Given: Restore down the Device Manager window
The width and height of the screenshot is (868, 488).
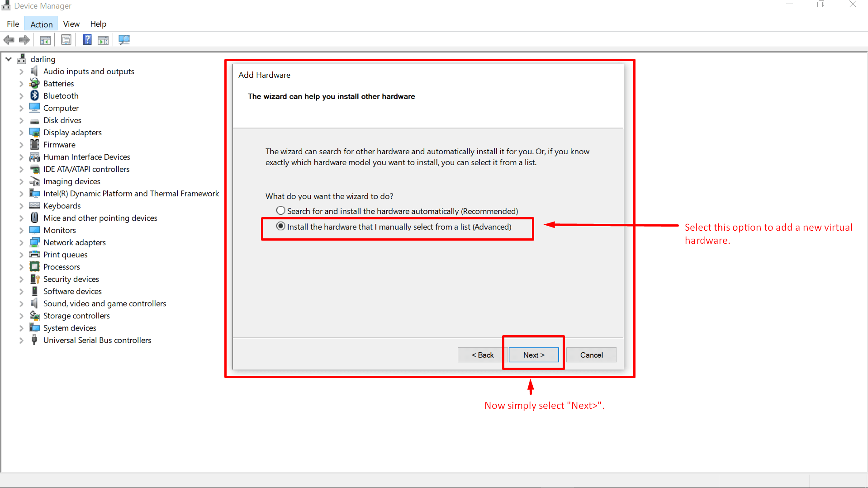Looking at the screenshot, I should 821,5.
